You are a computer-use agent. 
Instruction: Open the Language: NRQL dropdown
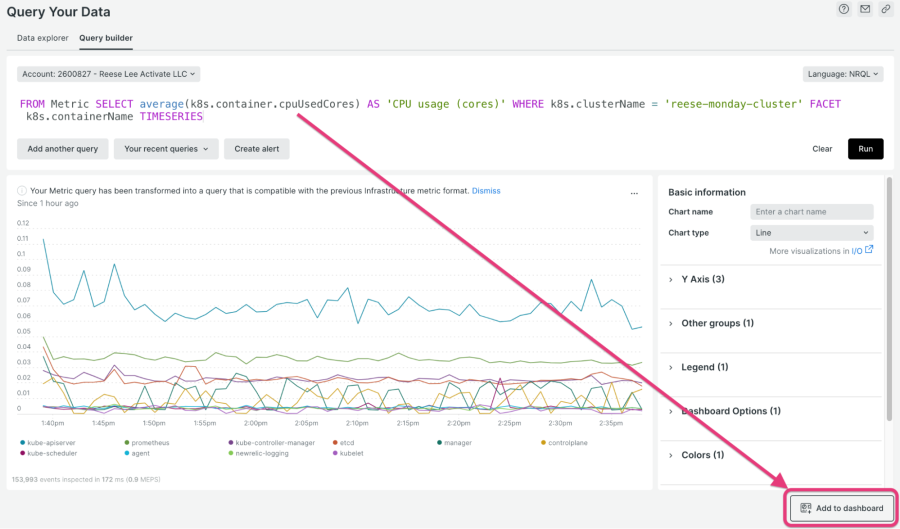(843, 74)
